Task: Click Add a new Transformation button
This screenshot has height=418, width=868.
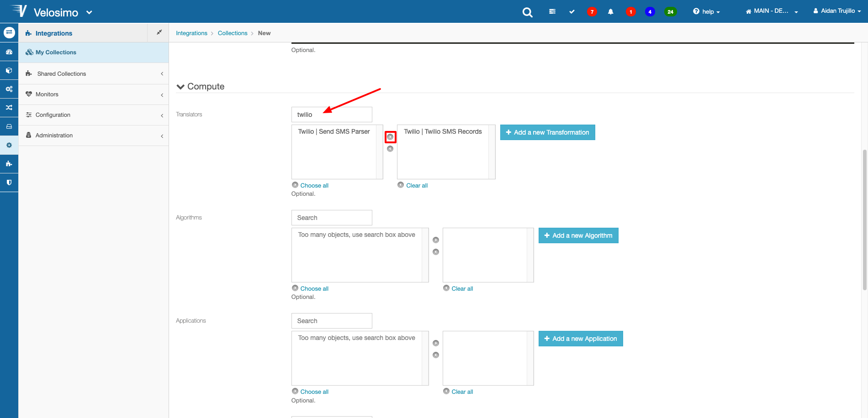Action: click(547, 132)
